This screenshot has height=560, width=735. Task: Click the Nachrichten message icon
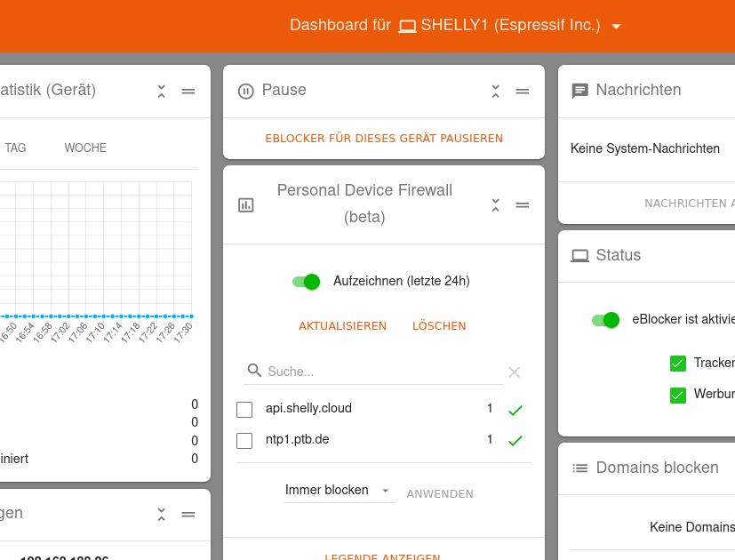click(x=579, y=91)
